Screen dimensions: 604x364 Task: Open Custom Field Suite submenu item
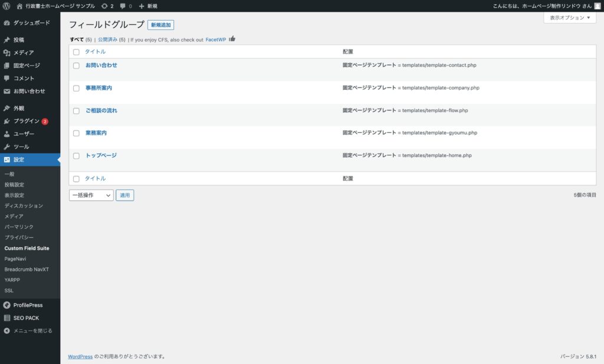tap(27, 248)
